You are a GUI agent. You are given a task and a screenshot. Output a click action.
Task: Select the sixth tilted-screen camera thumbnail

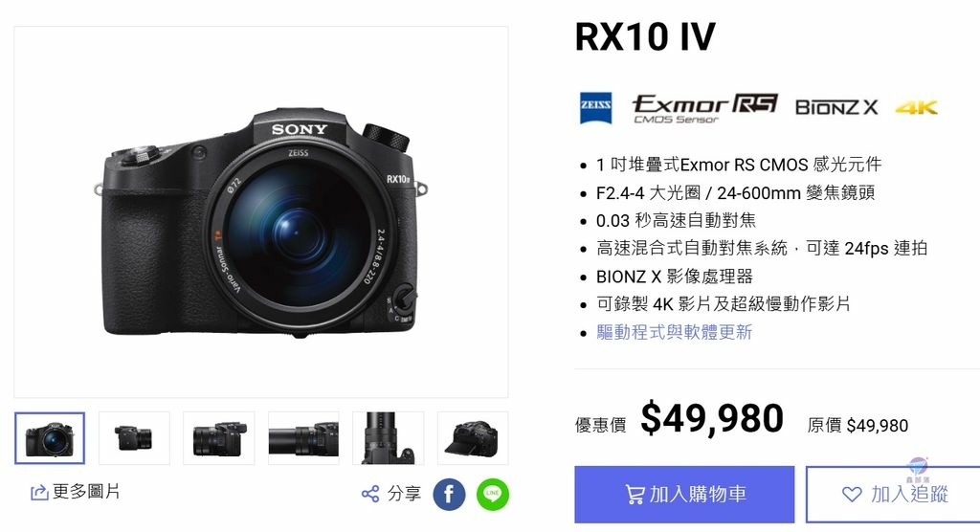coord(473,438)
